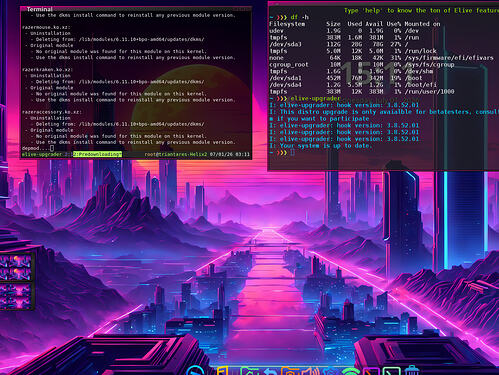
Task: Switch to the top virtual desktop thumbnail
Action: tap(16, 261)
